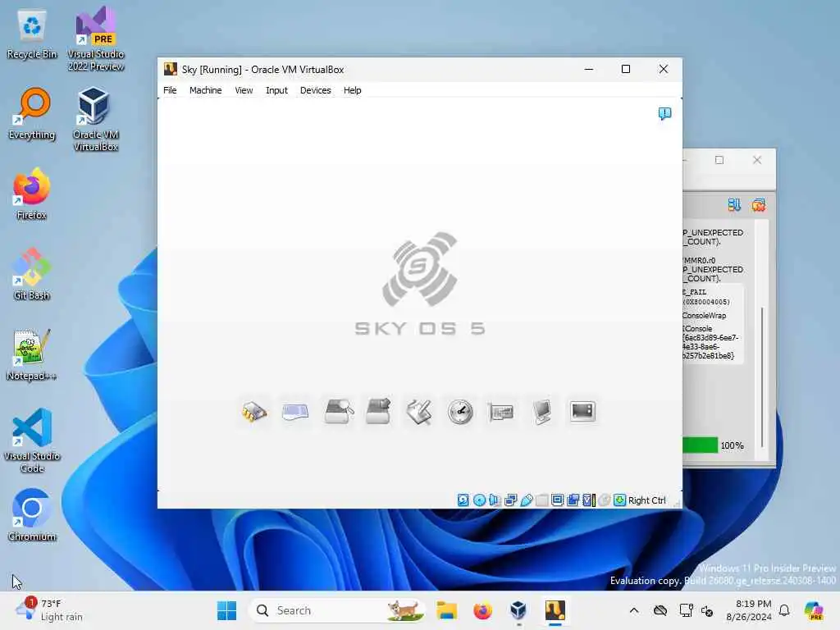840x630 pixels.
Task: Click the disk with magnifier boot icon
Action: [339, 412]
